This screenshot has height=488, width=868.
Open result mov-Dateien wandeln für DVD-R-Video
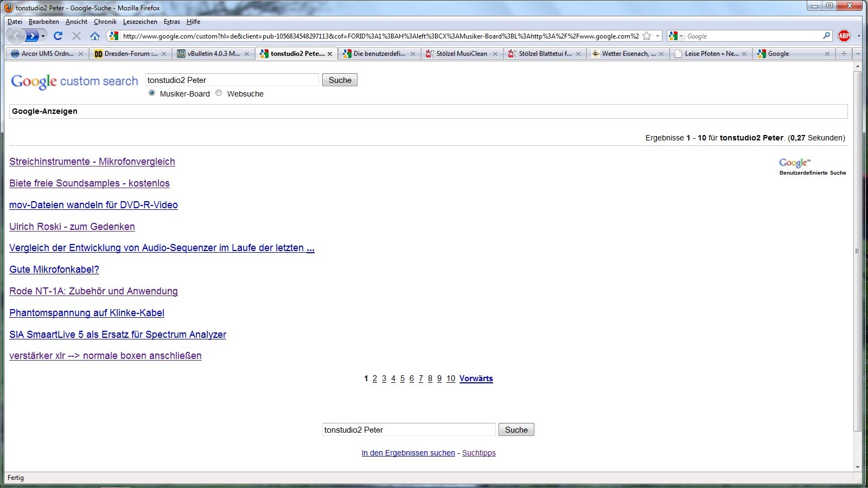93,205
